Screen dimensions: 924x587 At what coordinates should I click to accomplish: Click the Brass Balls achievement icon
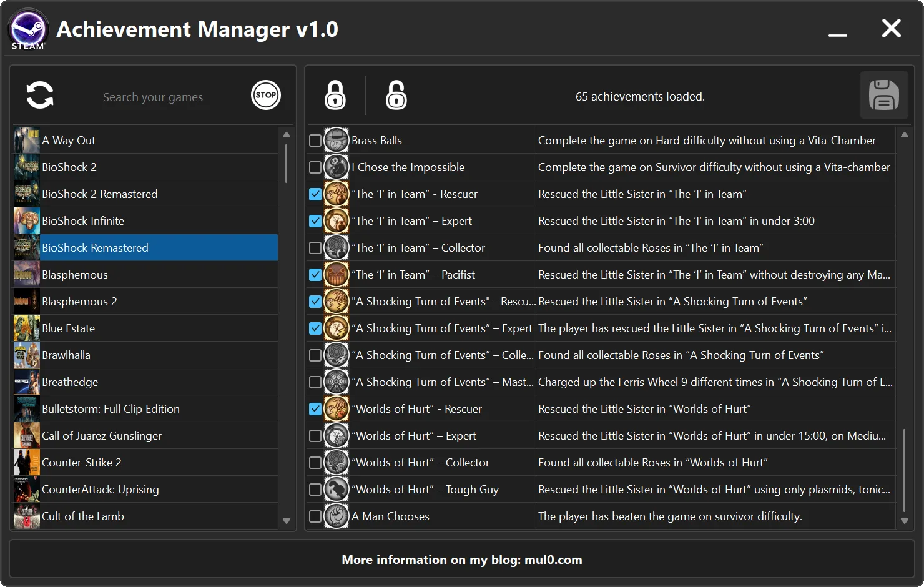point(337,141)
